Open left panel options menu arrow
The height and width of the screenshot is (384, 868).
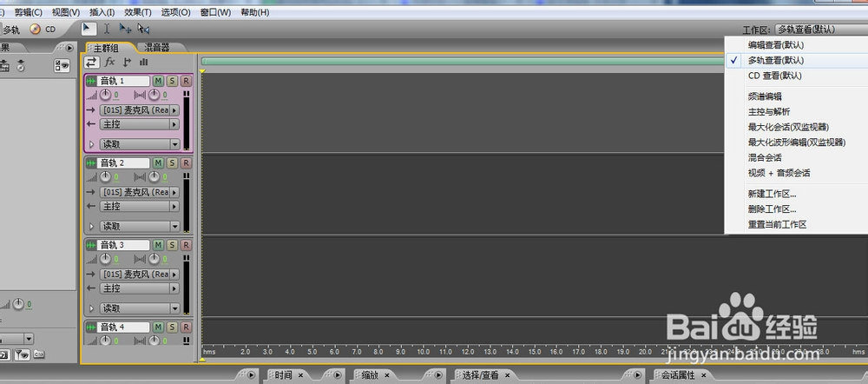(x=69, y=48)
